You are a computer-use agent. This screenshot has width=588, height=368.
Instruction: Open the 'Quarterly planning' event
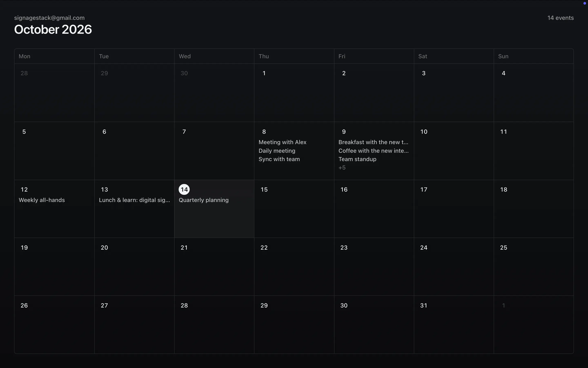click(204, 200)
